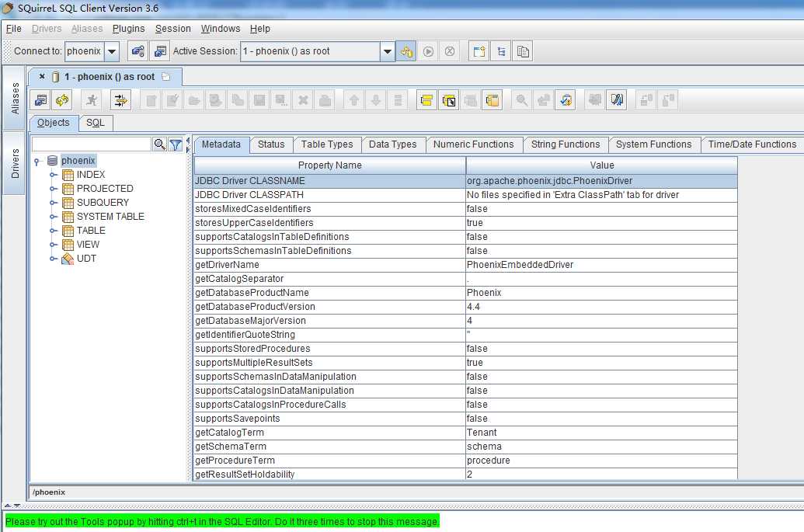
Task: Click the circular run (play) icon in top toolbar
Action: (x=428, y=51)
